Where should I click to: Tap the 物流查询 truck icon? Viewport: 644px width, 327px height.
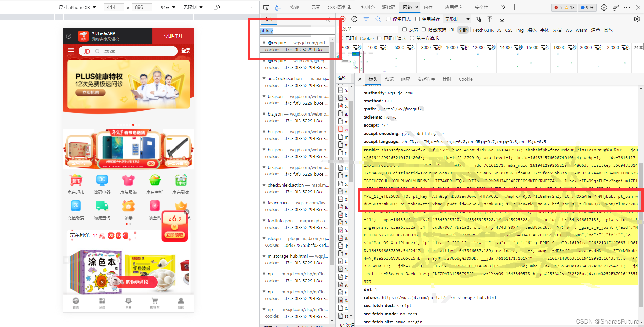(x=102, y=206)
